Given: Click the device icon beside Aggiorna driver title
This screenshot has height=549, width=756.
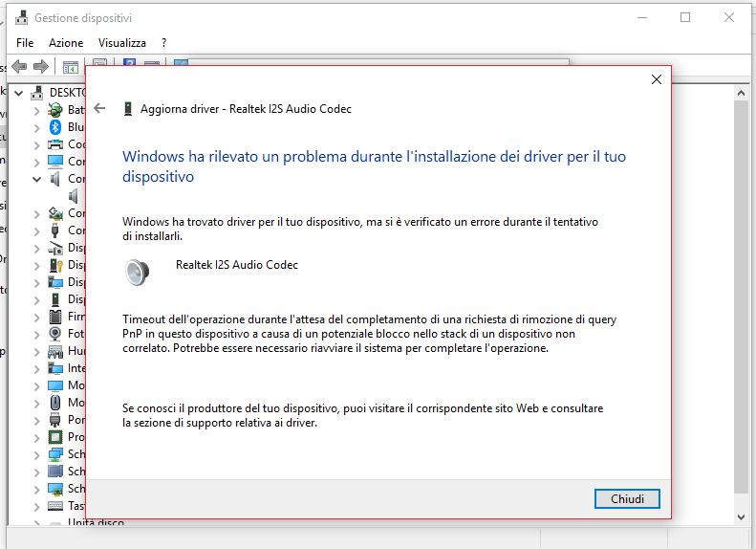Looking at the screenshot, I should pos(128,108).
